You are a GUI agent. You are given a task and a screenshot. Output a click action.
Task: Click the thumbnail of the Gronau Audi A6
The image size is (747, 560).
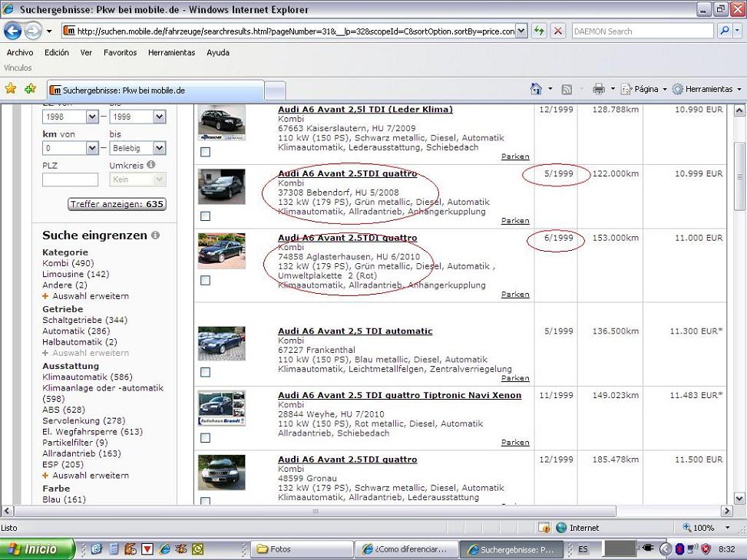(x=222, y=473)
